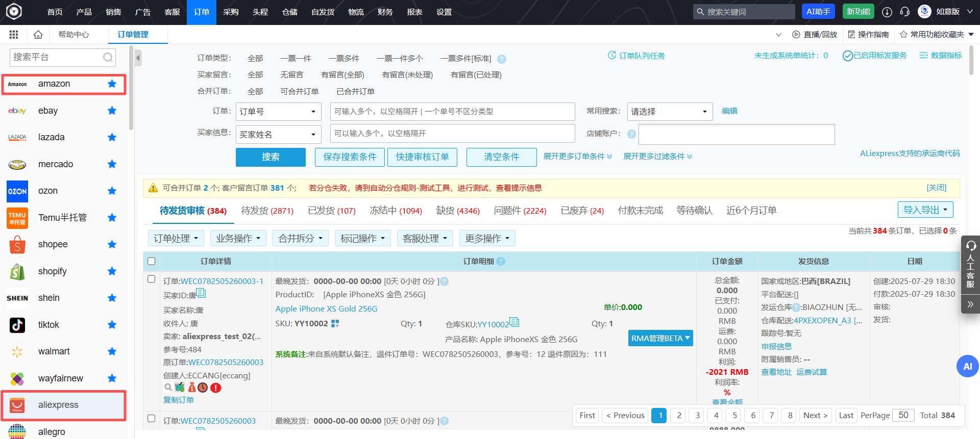Click help icon next to 店铺账户
980x439 pixels.
(631, 134)
